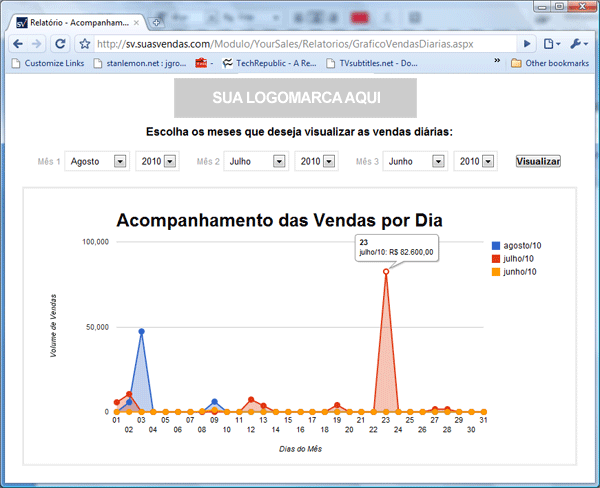Show hidden bookmarks with the chevron
This screenshot has height=488, width=600.
pos(497,60)
